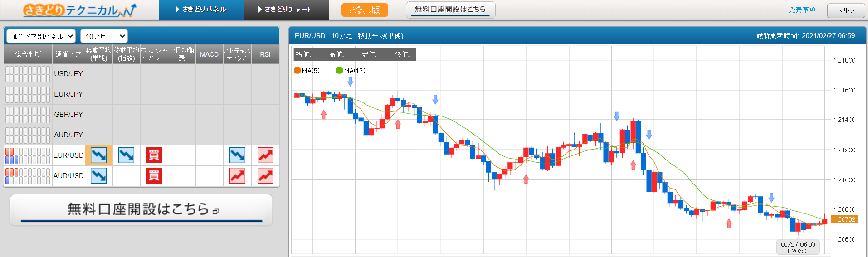Click AUD/USD RSI uptrend icon
The width and height of the screenshot is (868, 257).
pos(265,176)
